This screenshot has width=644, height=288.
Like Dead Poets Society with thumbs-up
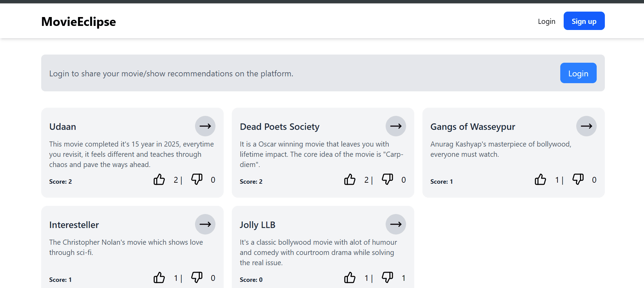pyautogui.click(x=350, y=179)
